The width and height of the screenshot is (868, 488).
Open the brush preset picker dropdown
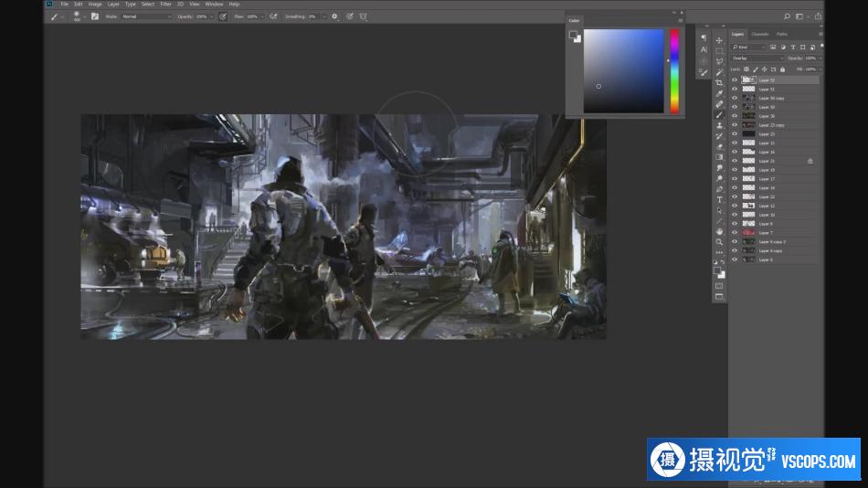pos(84,16)
